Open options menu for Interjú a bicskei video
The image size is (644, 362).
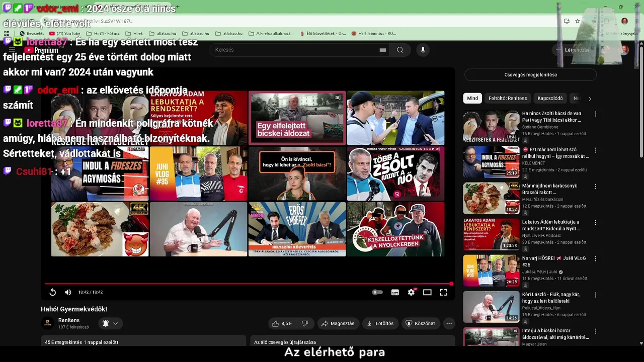click(595, 331)
